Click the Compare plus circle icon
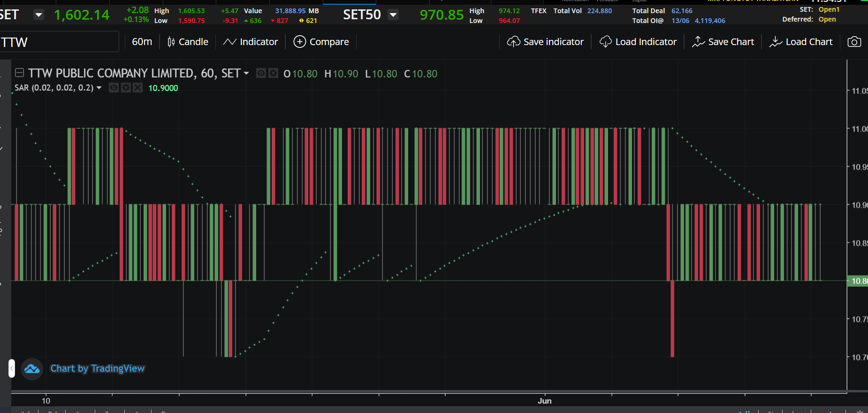The width and height of the screenshot is (868, 413). point(299,42)
